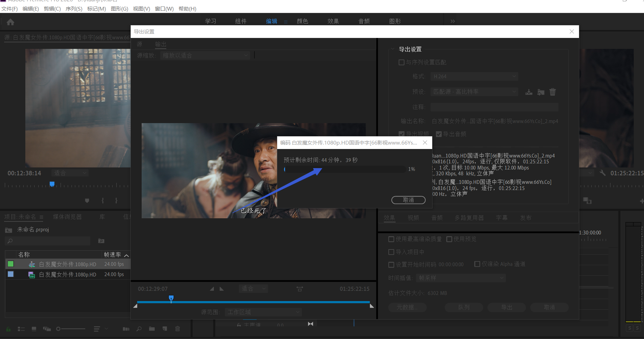Open the settings wrench in the program monitor
The image size is (644, 339).
(x=603, y=173)
